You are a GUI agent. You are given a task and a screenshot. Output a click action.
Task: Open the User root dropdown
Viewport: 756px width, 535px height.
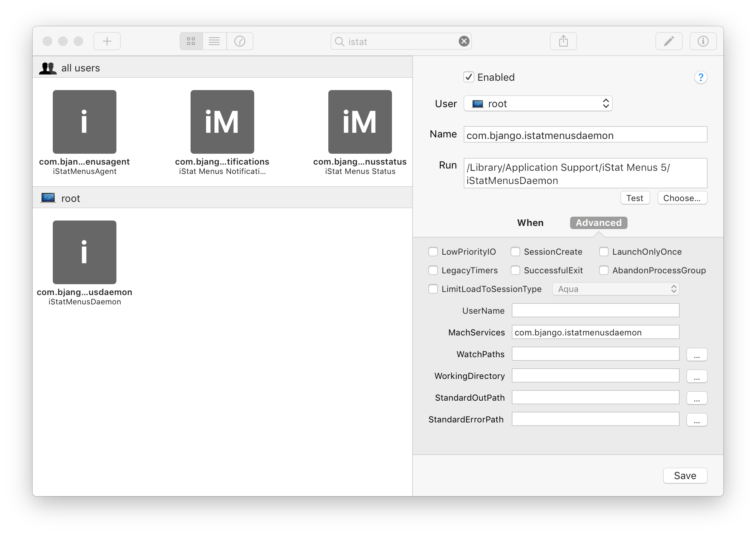(x=538, y=104)
